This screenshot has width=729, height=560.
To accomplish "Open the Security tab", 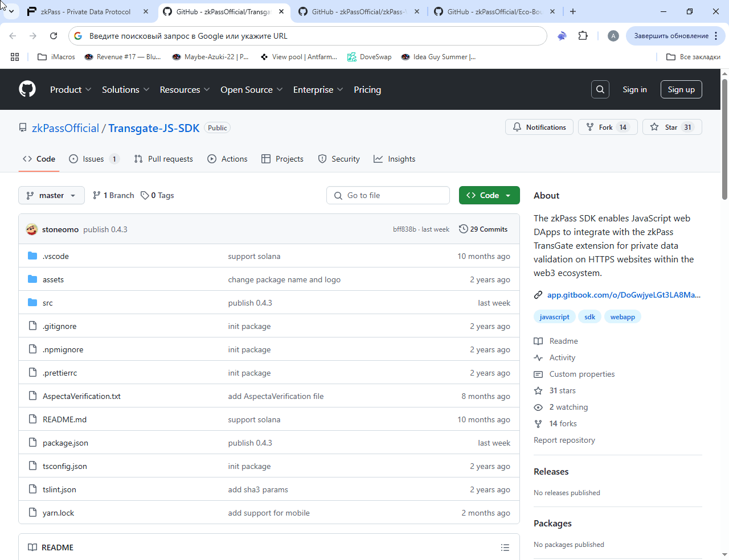I will 339,159.
